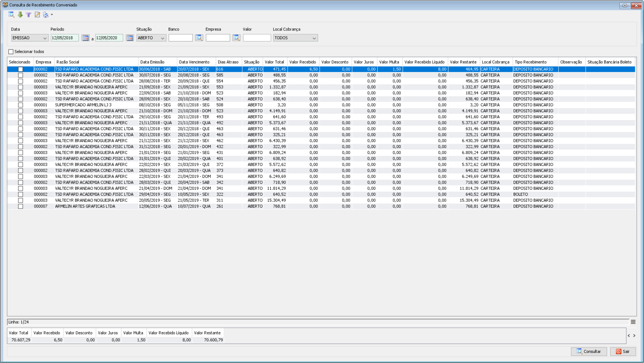Screen dimensions: 644x363
Task: Expand the Local Cobrança dropdown showing TODOS
Action: [296, 38]
